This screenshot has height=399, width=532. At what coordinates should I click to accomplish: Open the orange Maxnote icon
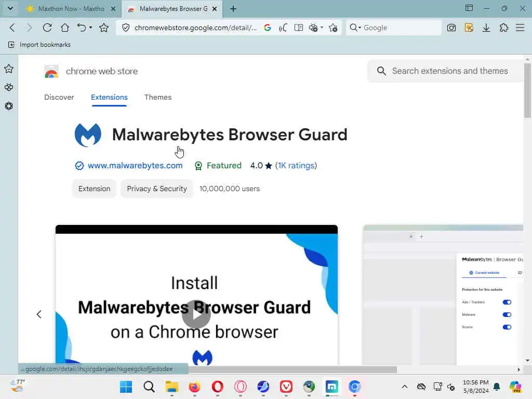[x=469, y=28]
